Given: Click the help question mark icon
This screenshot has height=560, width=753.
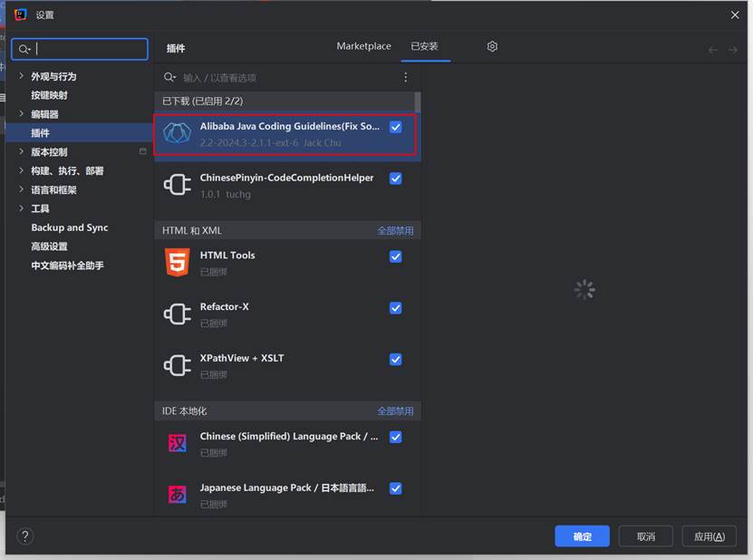Looking at the screenshot, I should point(24,536).
